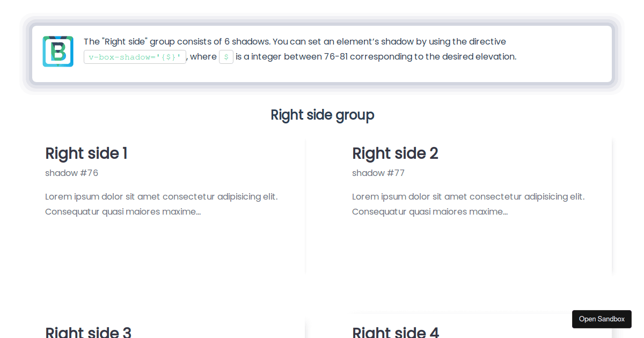Viewport: 644px width, 338px height.
Task: Select the Right side 2 card title
Action: [395, 153]
